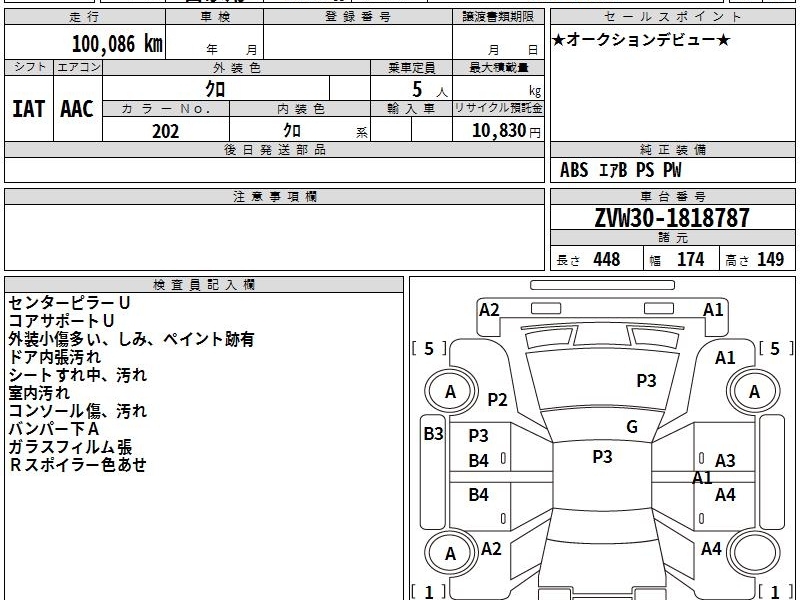The image size is (800, 600).
Task: Click the seating capacity value 5 人
Action: click(430, 90)
